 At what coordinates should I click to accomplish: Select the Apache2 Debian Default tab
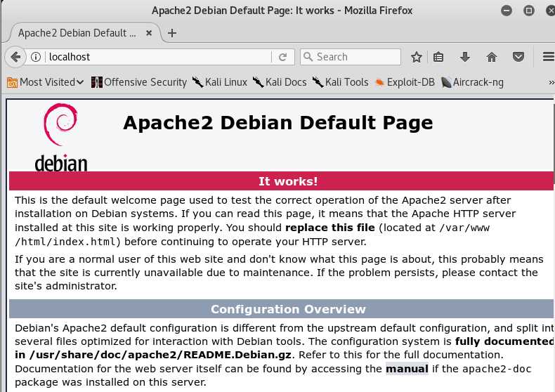pyautogui.click(x=77, y=33)
